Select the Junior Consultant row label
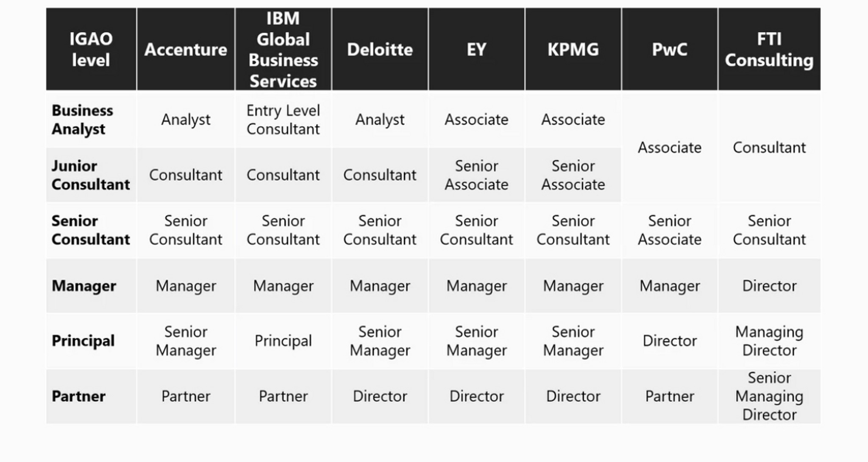Screen dimensions: 868x462 point(90,175)
